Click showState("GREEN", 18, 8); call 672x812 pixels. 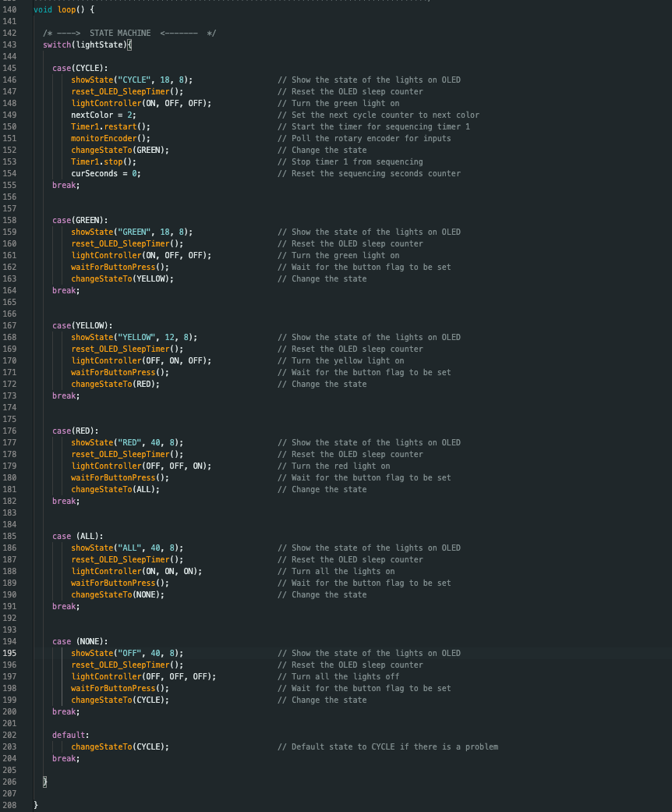click(132, 232)
